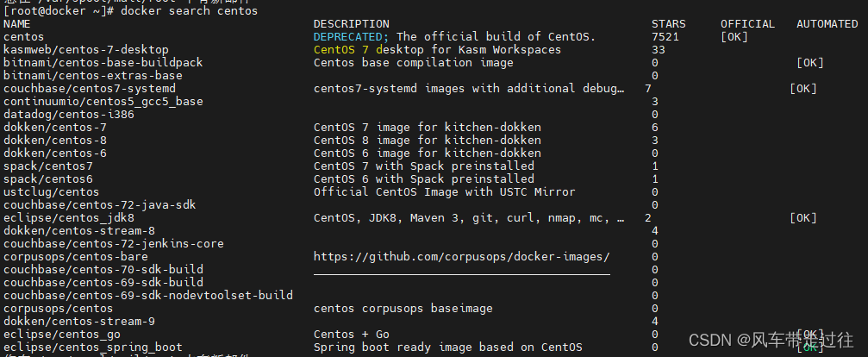Select dokken/centos-stream-9 image name
Screen dimensions: 868x357
[x=79, y=322]
